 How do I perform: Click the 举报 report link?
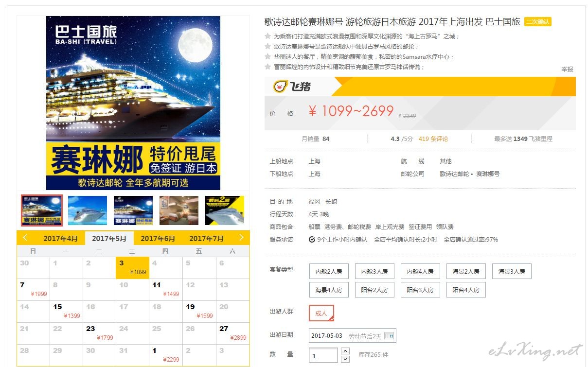tap(567, 69)
